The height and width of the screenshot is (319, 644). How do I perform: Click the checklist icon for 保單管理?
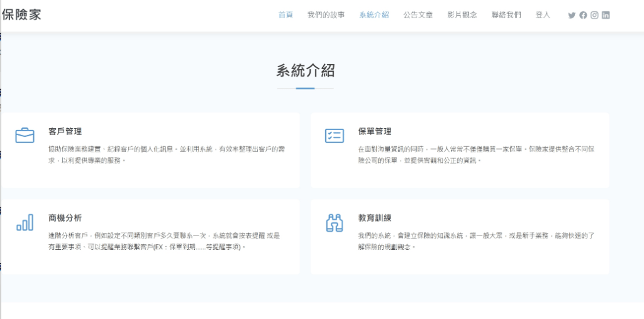334,136
